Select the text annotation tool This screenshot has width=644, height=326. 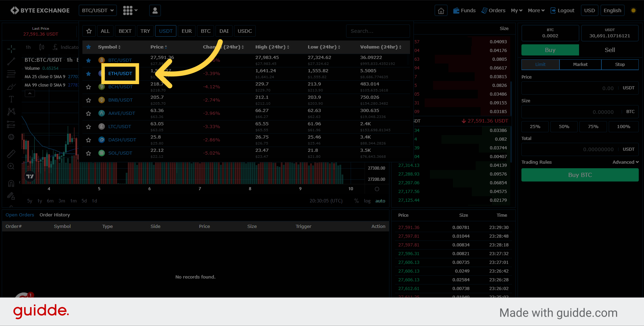(x=11, y=99)
